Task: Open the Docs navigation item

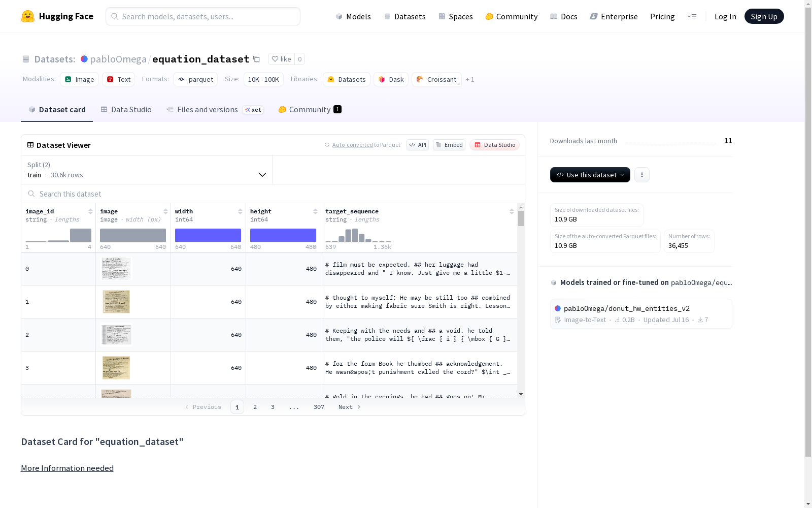Action: [x=564, y=16]
